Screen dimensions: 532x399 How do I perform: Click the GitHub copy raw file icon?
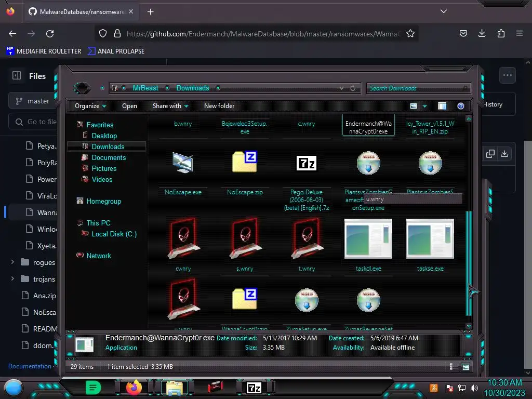(x=490, y=154)
